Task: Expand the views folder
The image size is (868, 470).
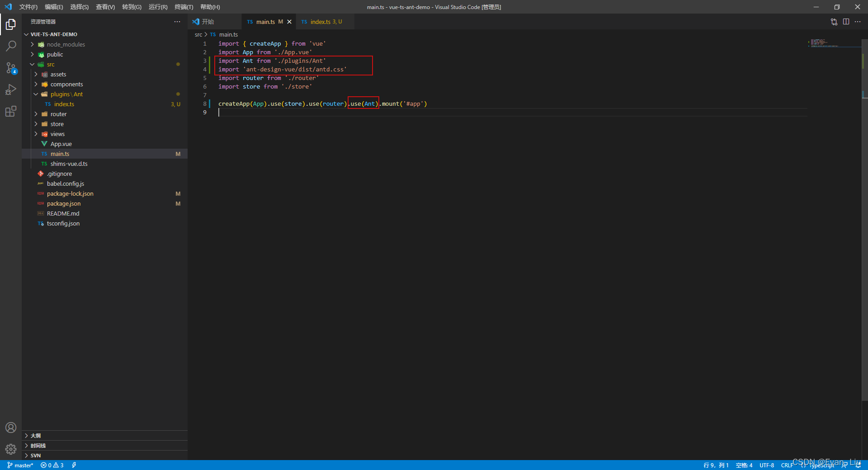Action: click(36, 134)
